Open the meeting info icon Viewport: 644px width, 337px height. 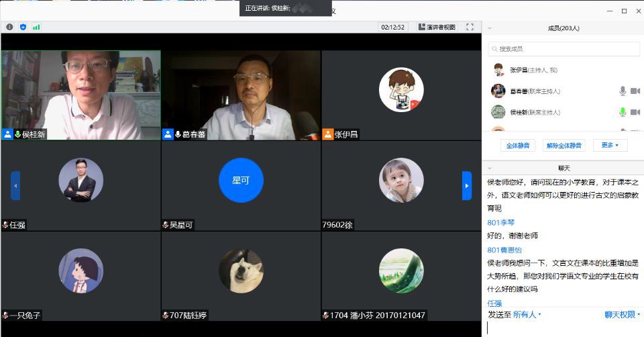(9, 27)
